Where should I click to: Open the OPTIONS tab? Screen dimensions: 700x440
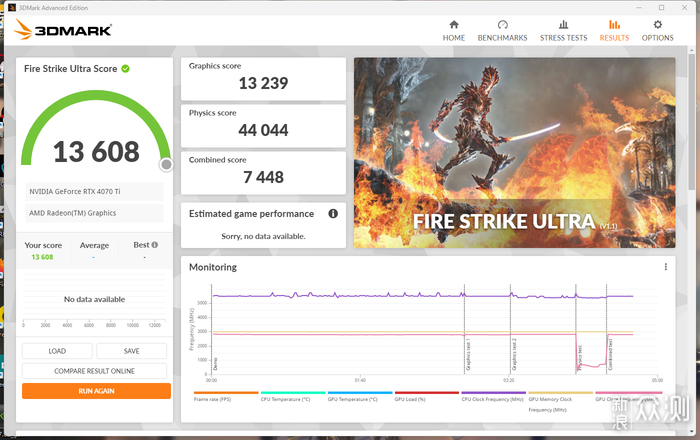click(x=657, y=31)
